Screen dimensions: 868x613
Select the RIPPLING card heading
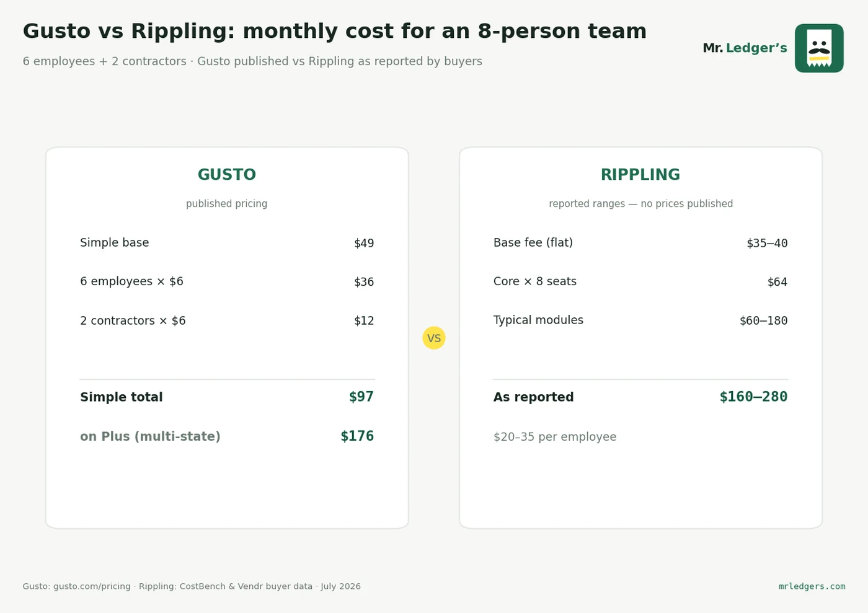640,175
